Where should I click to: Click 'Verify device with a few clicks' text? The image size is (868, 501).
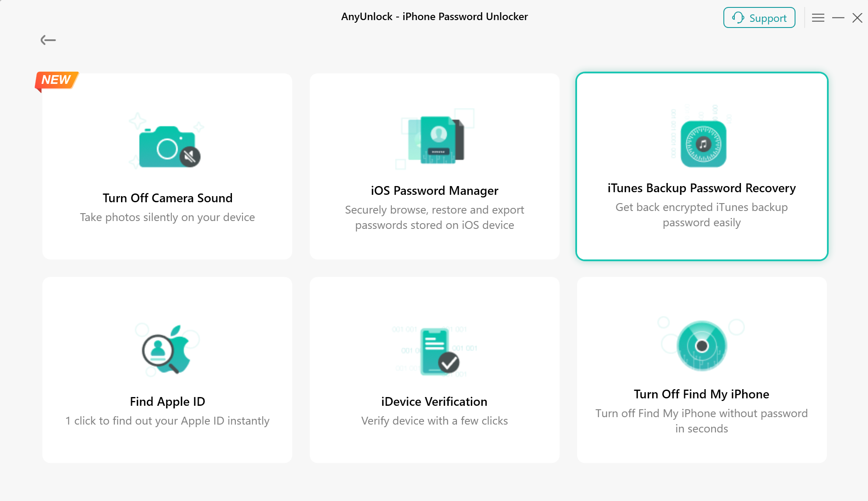[x=435, y=421]
